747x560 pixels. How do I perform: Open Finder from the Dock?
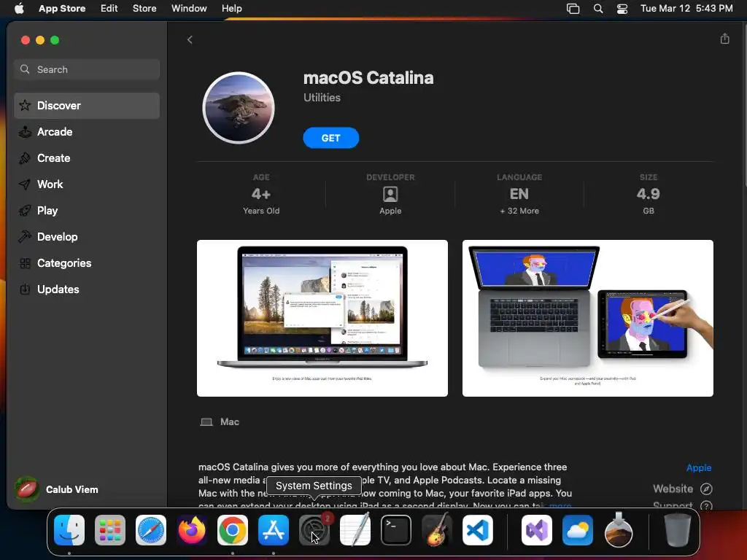point(69,530)
